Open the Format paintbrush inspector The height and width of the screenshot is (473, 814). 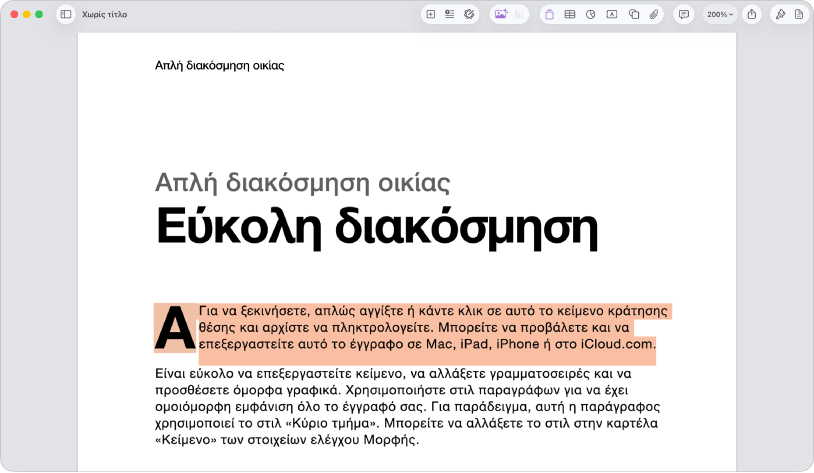click(x=780, y=15)
